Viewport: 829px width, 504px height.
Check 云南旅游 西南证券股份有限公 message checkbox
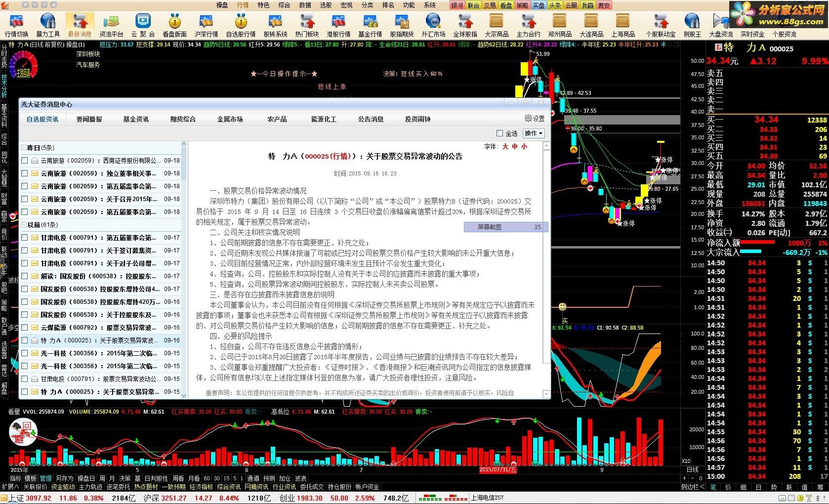[x=25, y=161]
